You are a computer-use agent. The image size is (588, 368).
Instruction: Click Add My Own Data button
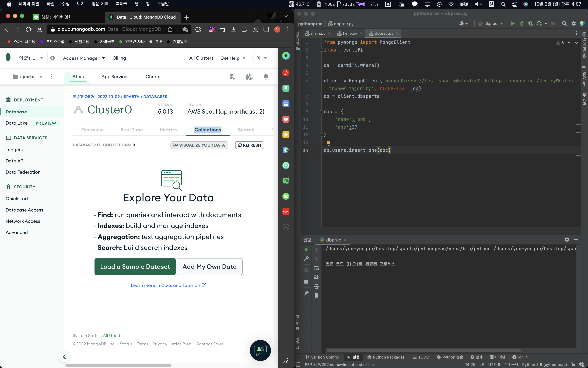coord(209,267)
